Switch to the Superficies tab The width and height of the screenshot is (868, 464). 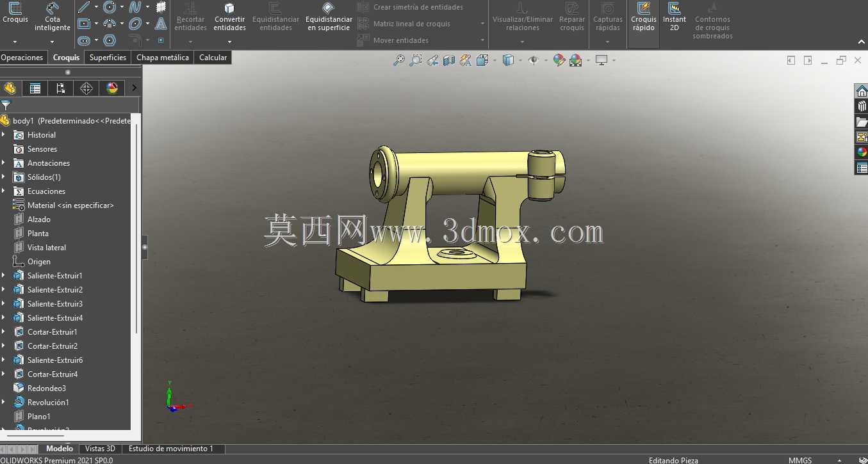tap(108, 58)
